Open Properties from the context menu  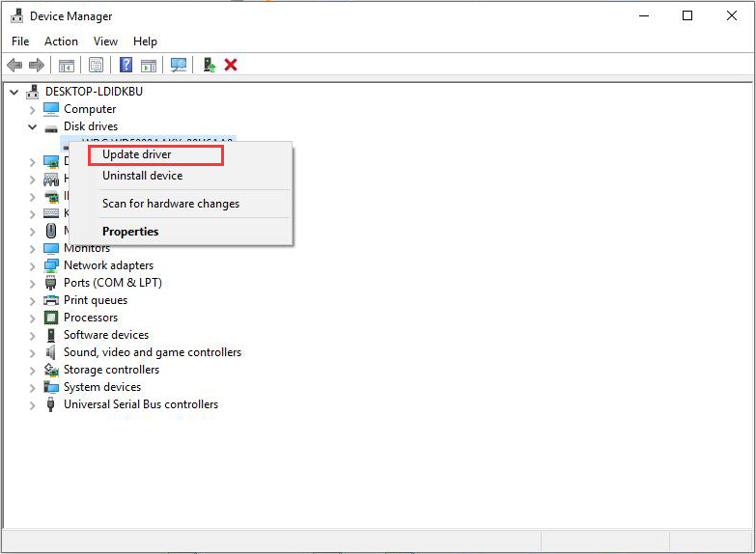click(130, 232)
